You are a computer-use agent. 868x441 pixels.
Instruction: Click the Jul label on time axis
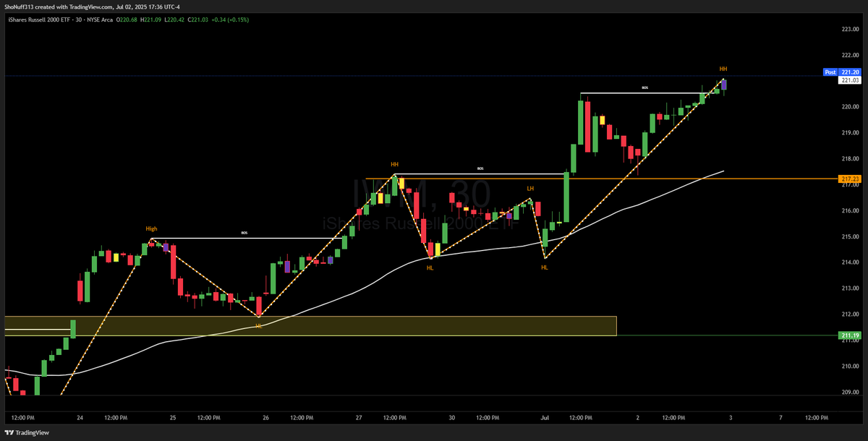point(545,418)
